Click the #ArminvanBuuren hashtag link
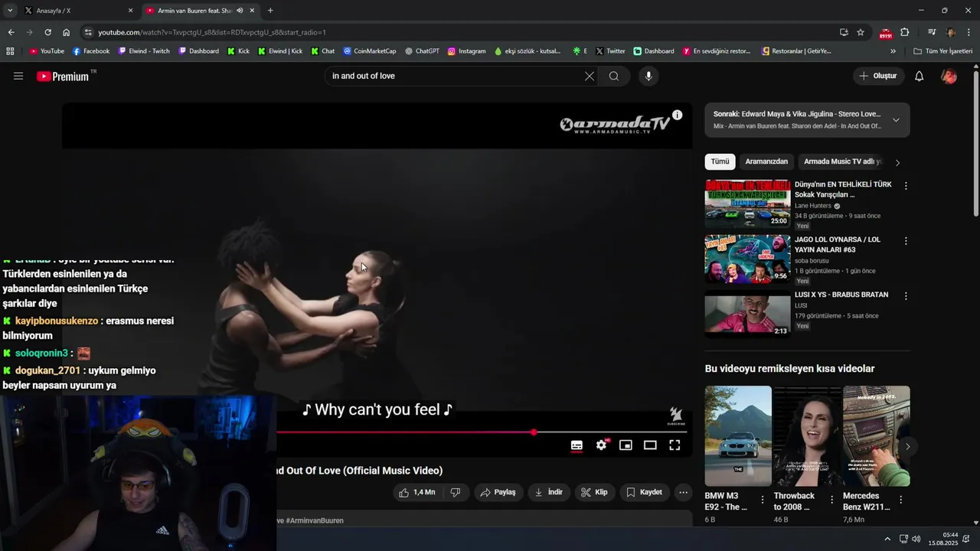Screen dimensions: 980x551 tap(314, 520)
